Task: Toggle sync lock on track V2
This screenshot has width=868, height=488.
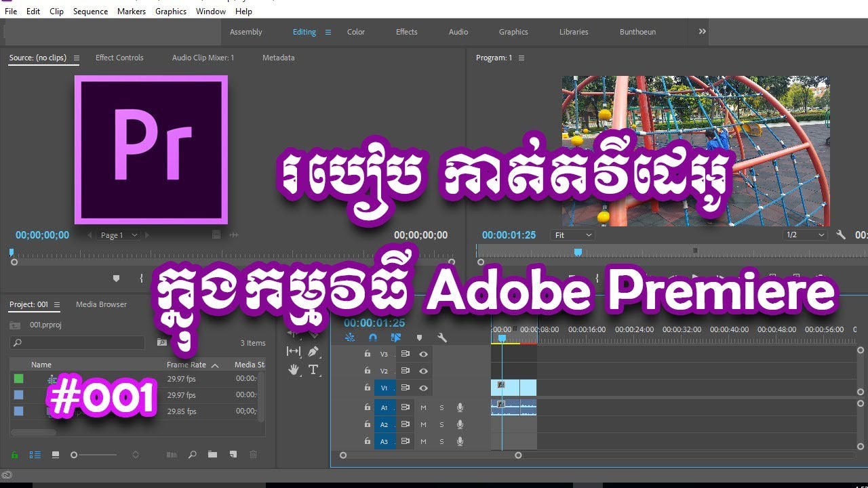Action: (405, 371)
